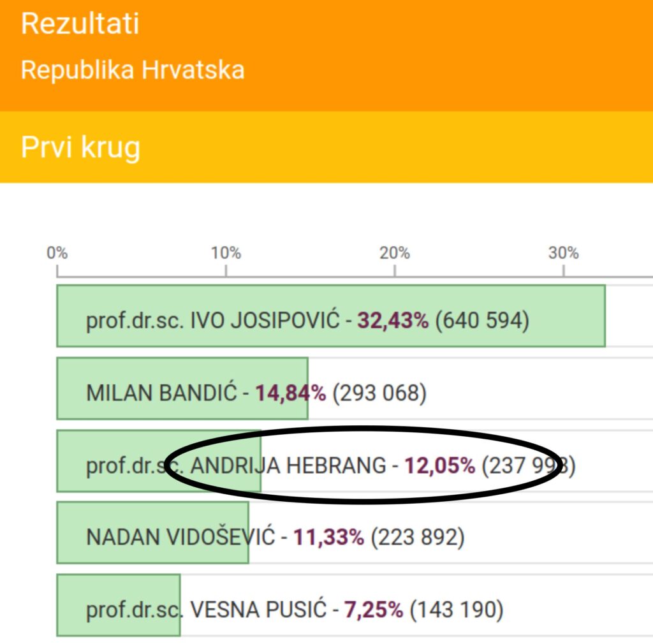Viewport: 653px width, 644px height.
Task: Click the 30% axis tick label
Action: (x=564, y=252)
